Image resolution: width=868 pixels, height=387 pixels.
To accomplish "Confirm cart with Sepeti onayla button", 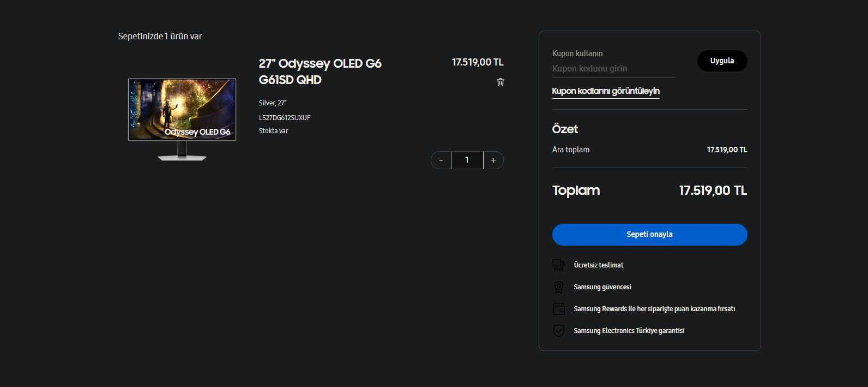I will point(649,235).
